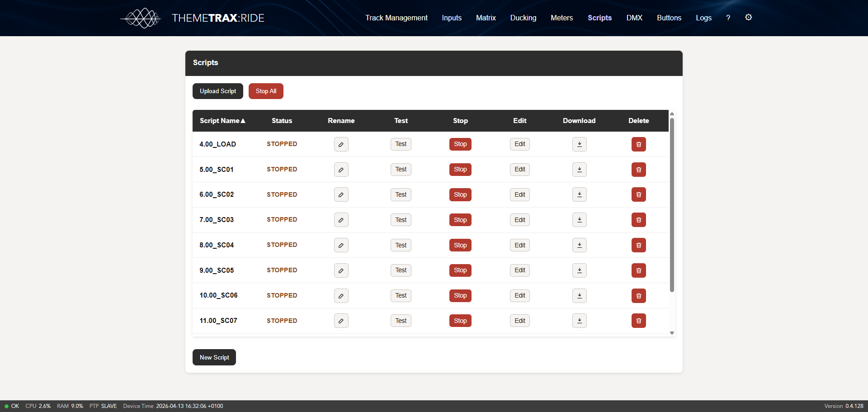Delete the 11.00_SC07 script
Image resolution: width=868 pixels, height=412 pixels.
638,321
